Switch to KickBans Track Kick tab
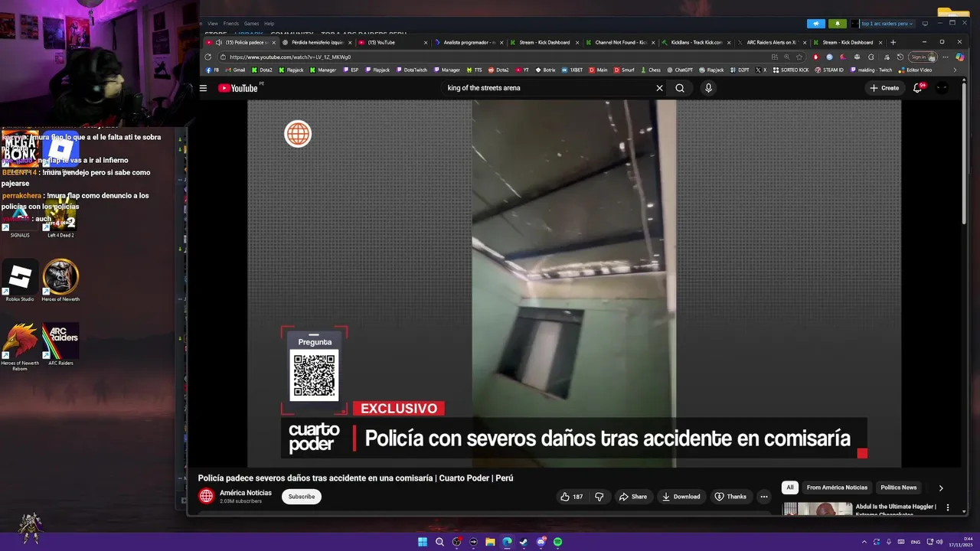The height and width of the screenshot is (551, 980). point(695,43)
